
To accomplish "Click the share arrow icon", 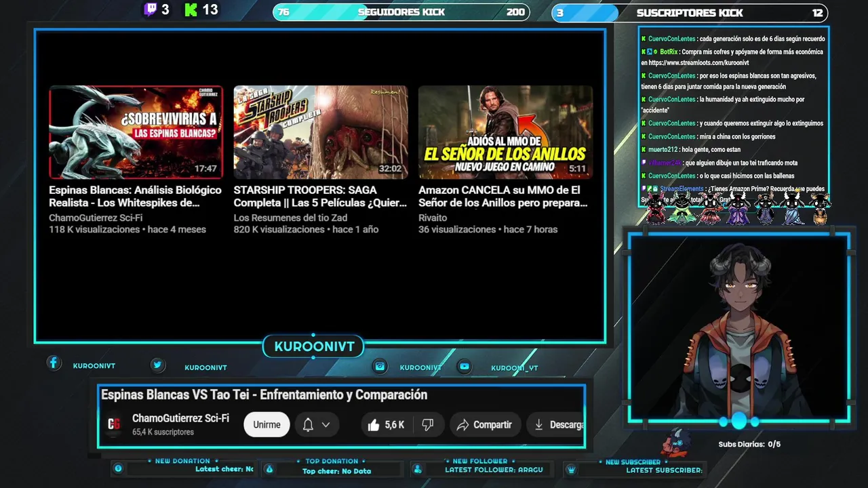I will point(462,425).
